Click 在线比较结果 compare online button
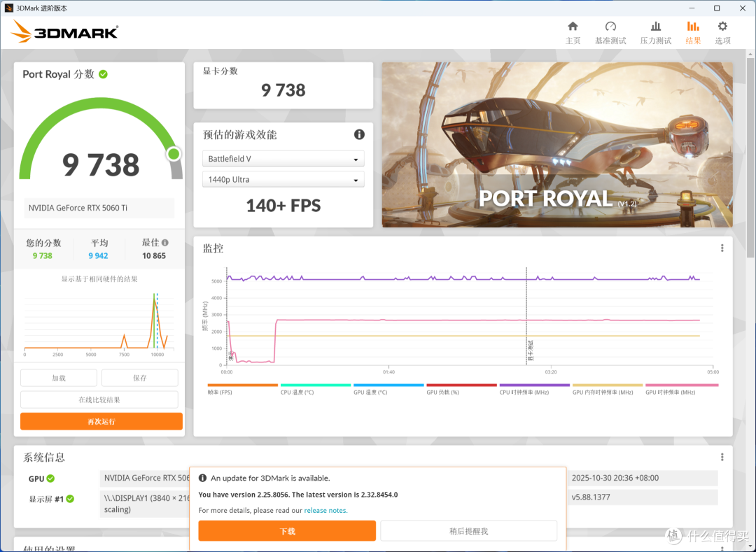 [x=99, y=399]
